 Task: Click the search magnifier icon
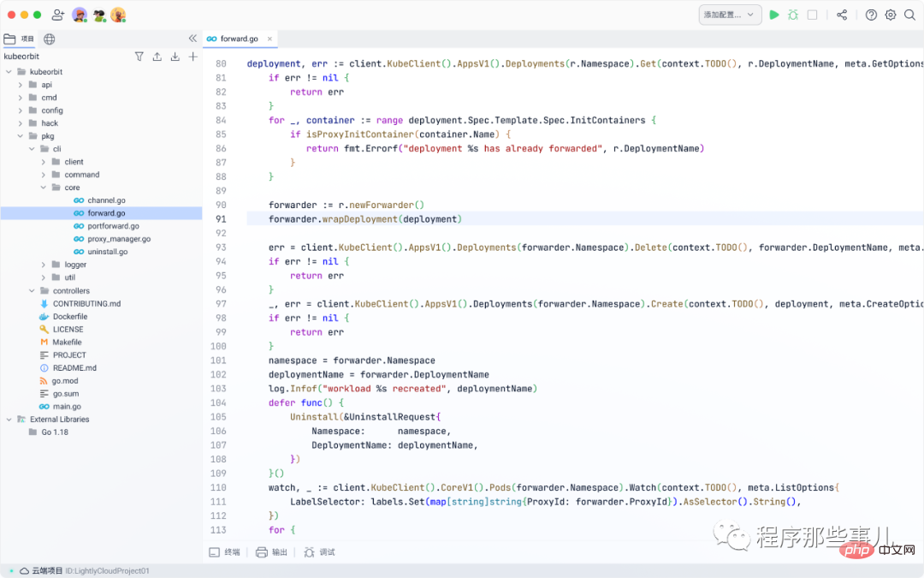point(909,15)
